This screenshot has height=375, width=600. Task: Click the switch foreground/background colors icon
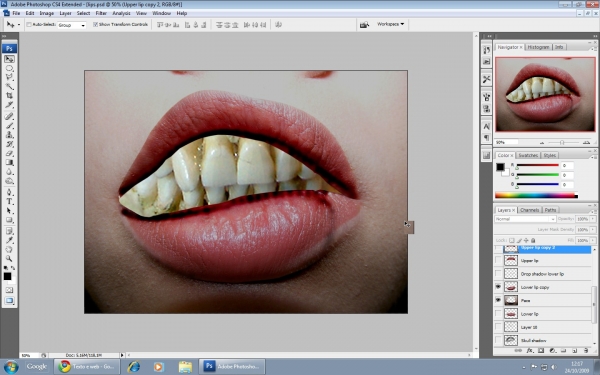point(13,268)
